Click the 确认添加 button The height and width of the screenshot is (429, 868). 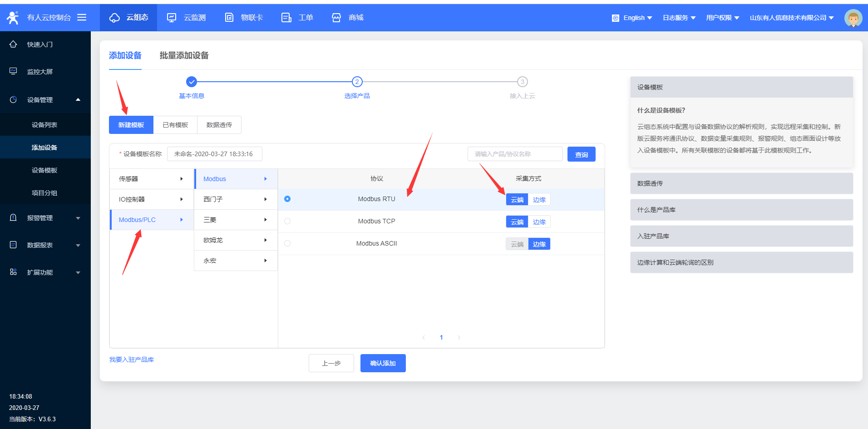pyautogui.click(x=383, y=363)
